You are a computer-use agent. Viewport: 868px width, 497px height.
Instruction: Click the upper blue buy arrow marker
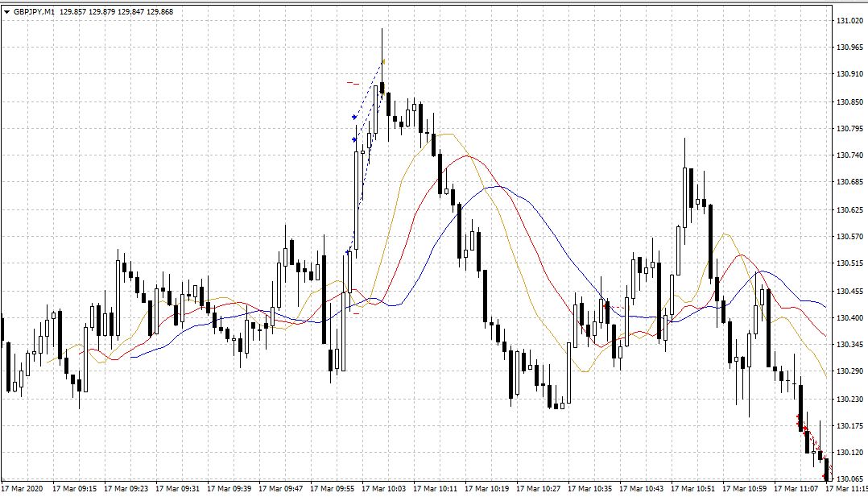pos(354,117)
